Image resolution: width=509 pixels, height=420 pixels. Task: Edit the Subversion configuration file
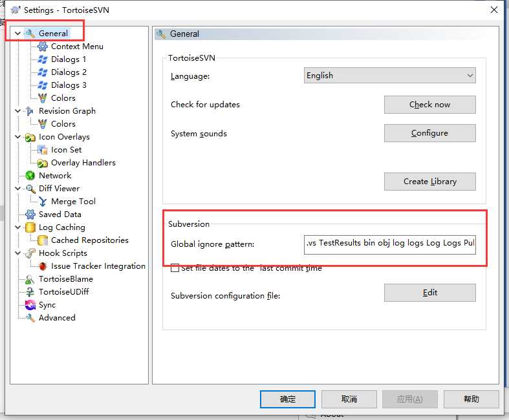pyautogui.click(x=430, y=293)
